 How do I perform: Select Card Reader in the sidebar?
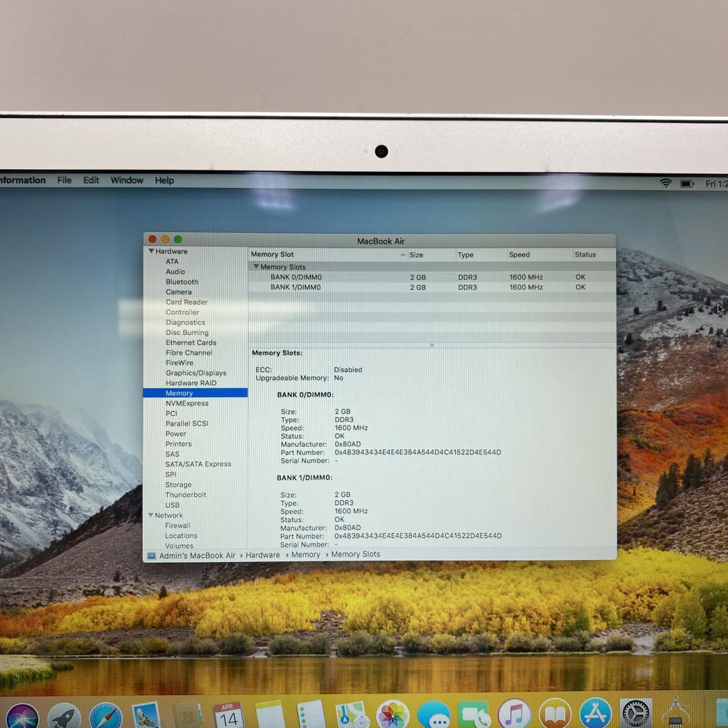pos(187,302)
